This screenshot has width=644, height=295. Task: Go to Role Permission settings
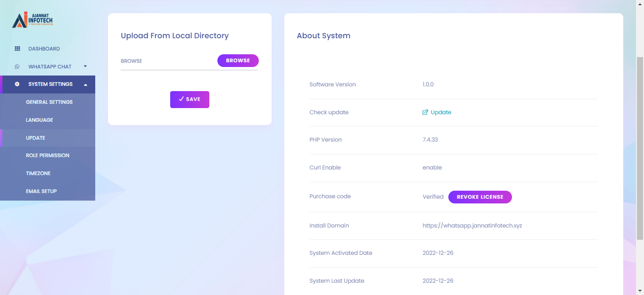47,155
